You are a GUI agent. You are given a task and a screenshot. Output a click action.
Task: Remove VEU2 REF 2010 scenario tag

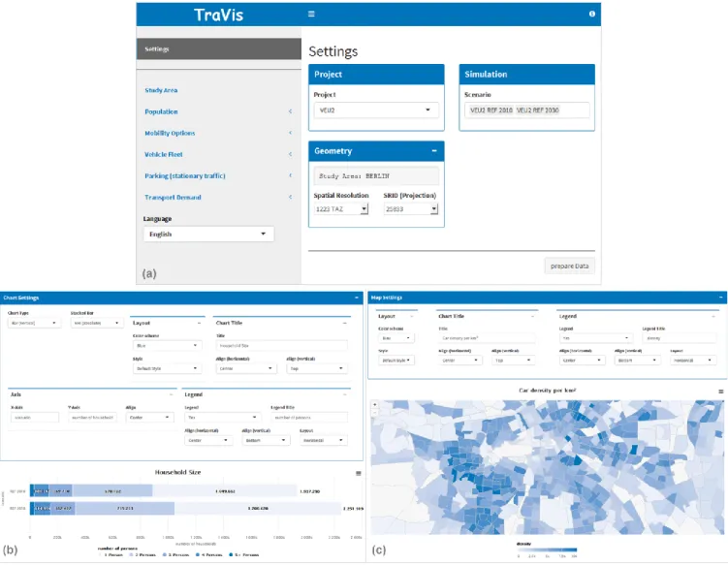pyautogui.click(x=491, y=110)
